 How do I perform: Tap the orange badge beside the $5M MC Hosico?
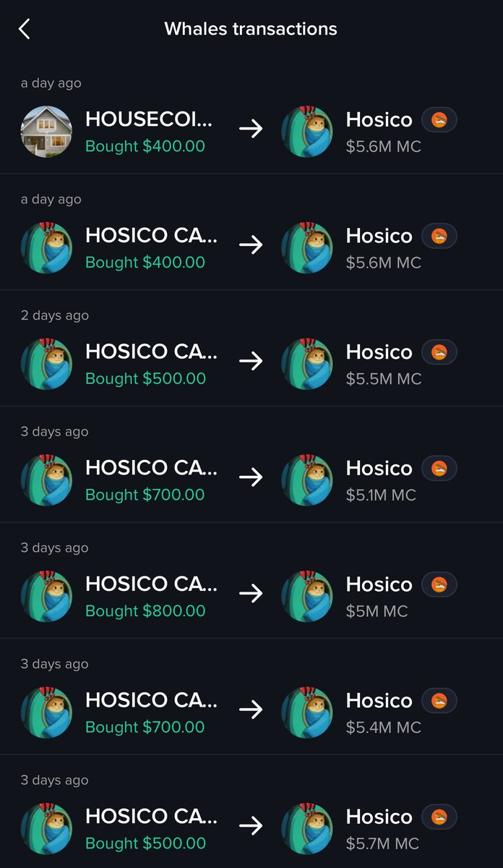tap(439, 584)
